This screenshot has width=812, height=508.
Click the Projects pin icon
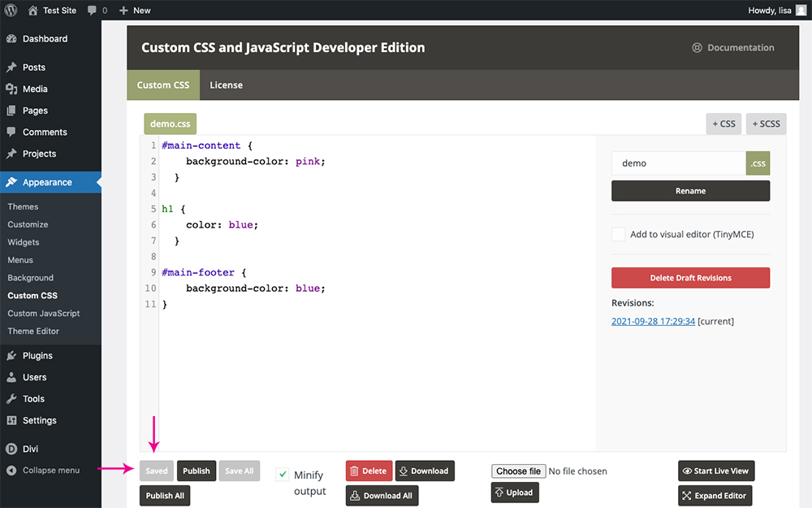pyautogui.click(x=11, y=154)
